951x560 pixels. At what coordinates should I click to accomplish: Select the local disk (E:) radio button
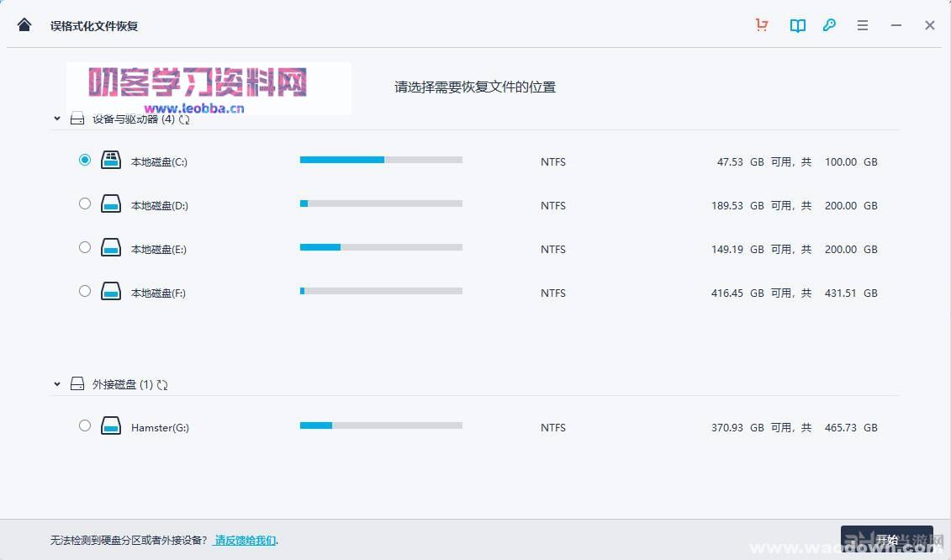pyautogui.click(x=85, y=247)
